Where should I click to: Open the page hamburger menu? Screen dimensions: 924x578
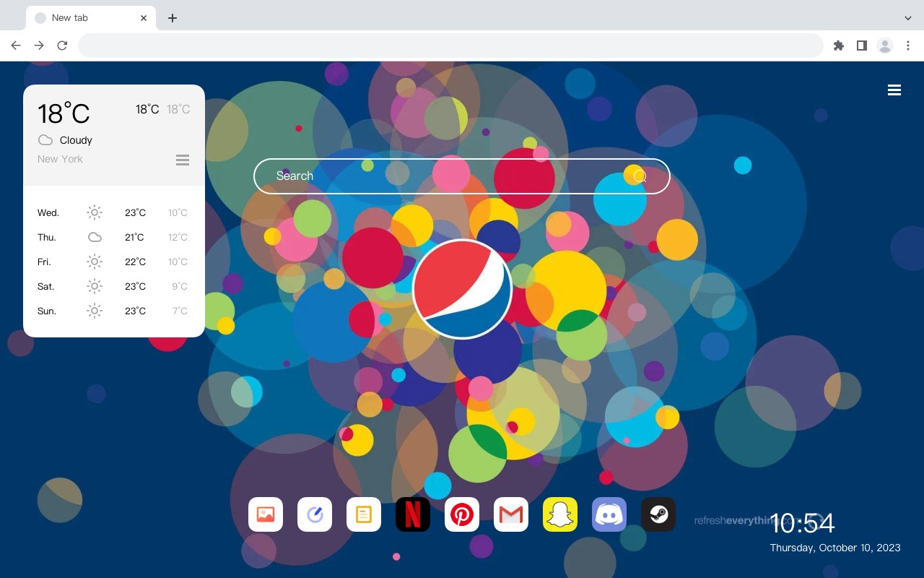click(x=894, y=90)
